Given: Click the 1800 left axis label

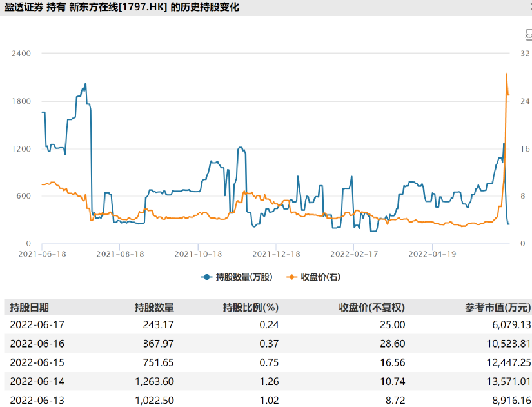Looking at the screenshot, I should (21, 101).
